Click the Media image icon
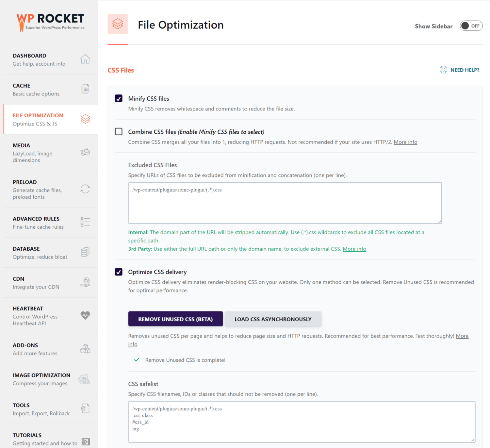 point(85,152)
